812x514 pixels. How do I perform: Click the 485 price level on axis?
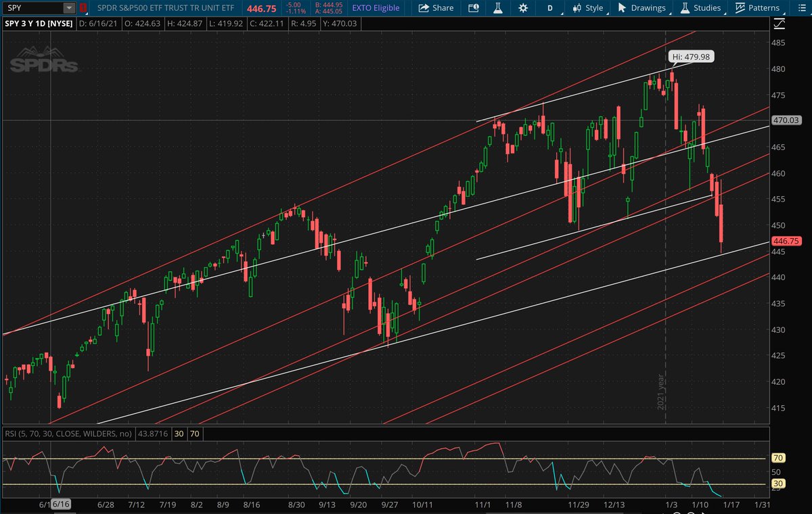point(780,43)
